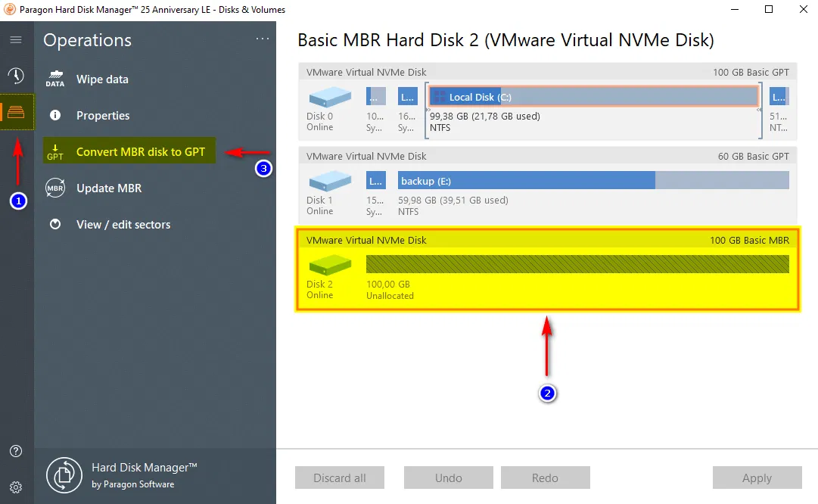This screenshot has width=818, height=504.
Task: Click the Properties info icon
Action: click(54, 115)
